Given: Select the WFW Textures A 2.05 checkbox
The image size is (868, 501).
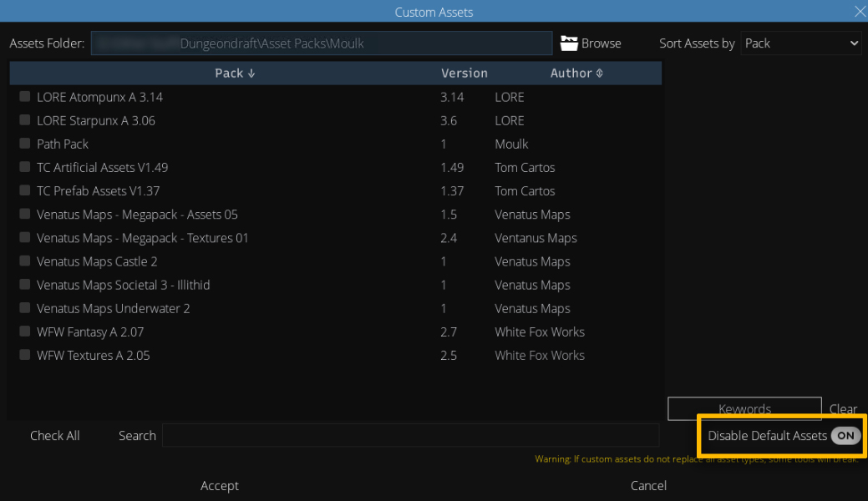Looking at the screenshot, I should (25, 355).
